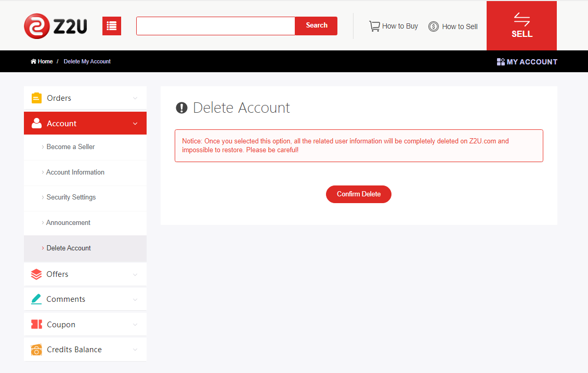The height and width of the screenshot is (373, 588).
Task: Open Security Settings in sidebar
Action: point(71,197)
